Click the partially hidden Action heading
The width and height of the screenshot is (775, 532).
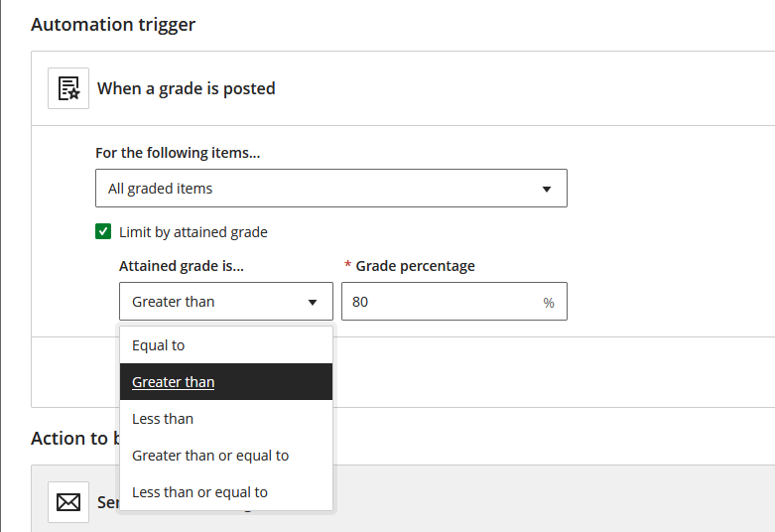point(75,438)
